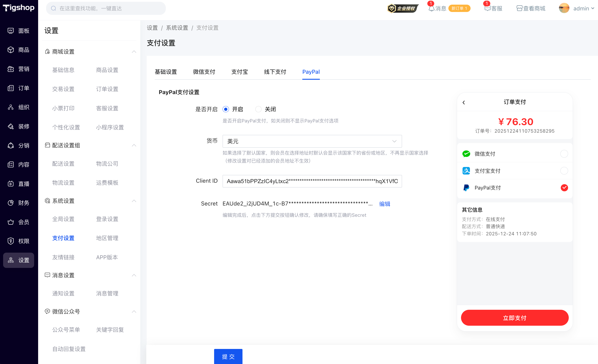
Task: Open 支付设置 in the settings menu
Action: [x=63, y=238]
